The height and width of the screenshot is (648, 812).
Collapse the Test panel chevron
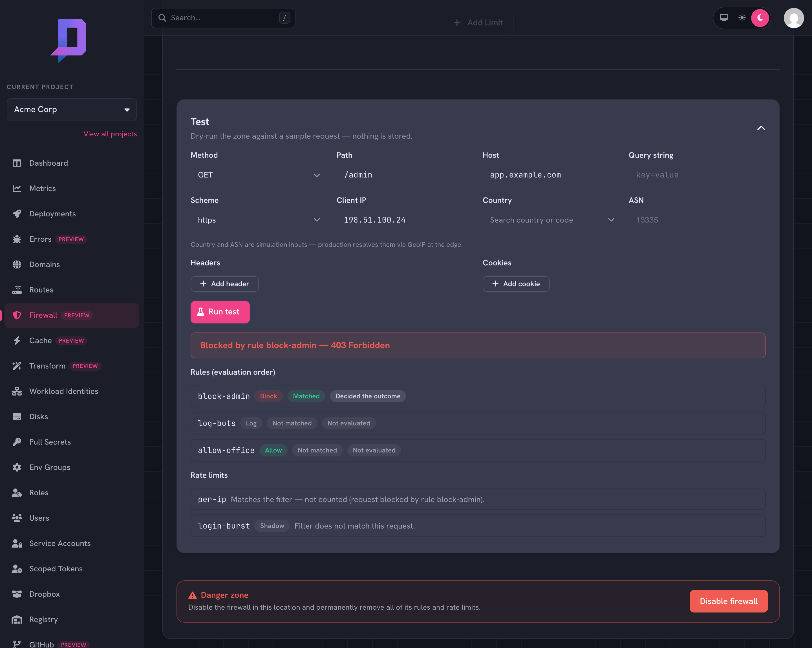pos(761,128)
